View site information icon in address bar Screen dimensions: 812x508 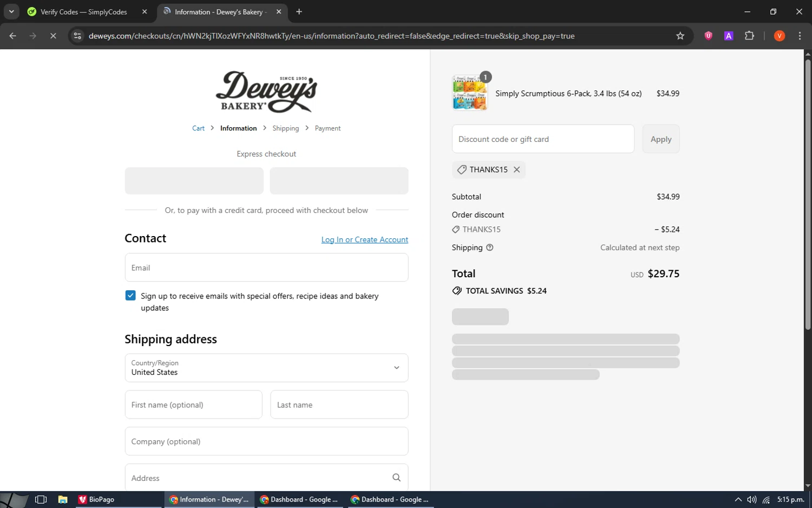[x=77, y=36]
